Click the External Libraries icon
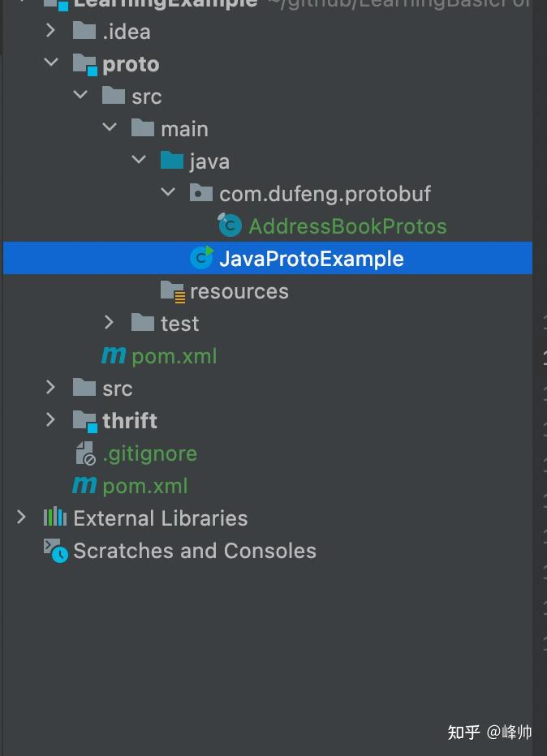547x756 pixels. [54, 518]
